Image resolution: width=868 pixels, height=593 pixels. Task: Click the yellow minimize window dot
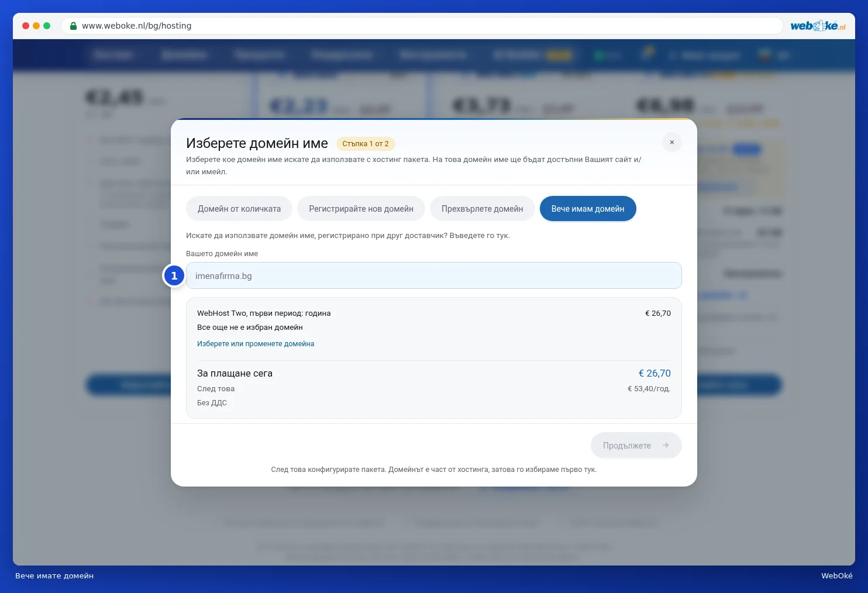(x=36, y=26)
